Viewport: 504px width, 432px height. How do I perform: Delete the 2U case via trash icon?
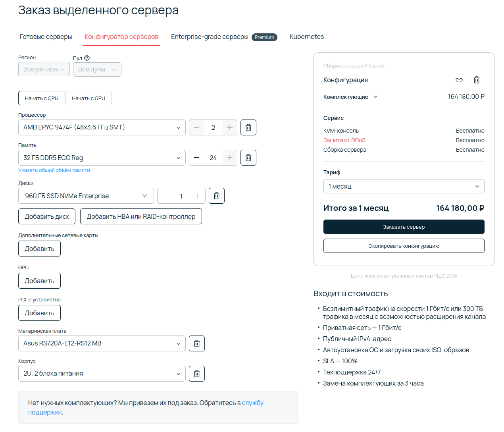pyautogui.click(x=197, y=374)
